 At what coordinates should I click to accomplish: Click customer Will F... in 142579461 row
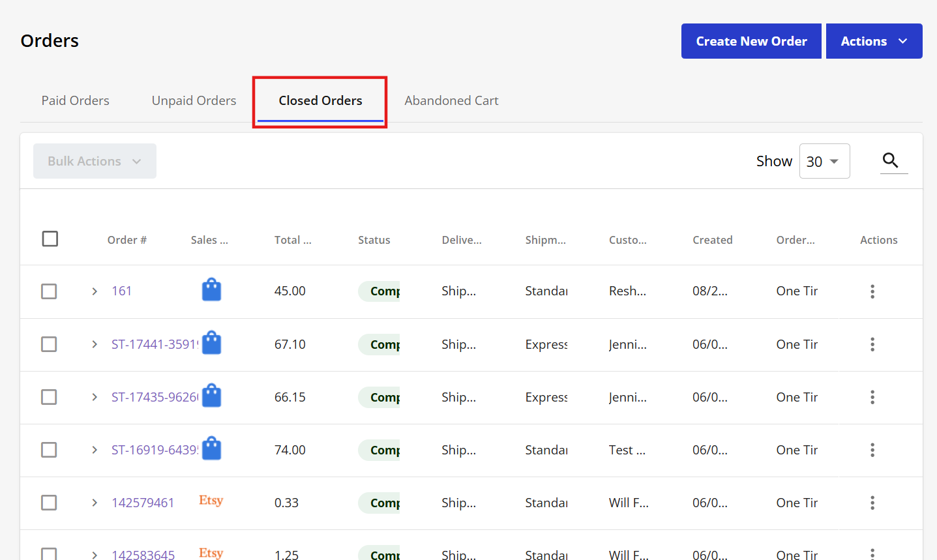point(629,503)
